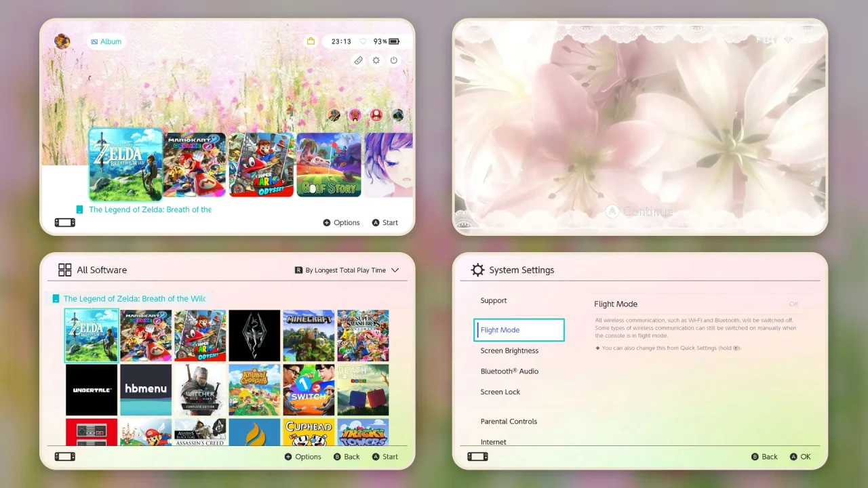This screenshot has width=868, height=488.
Task: Select the 1-2-Switch tile
Action: click(309, 390)
